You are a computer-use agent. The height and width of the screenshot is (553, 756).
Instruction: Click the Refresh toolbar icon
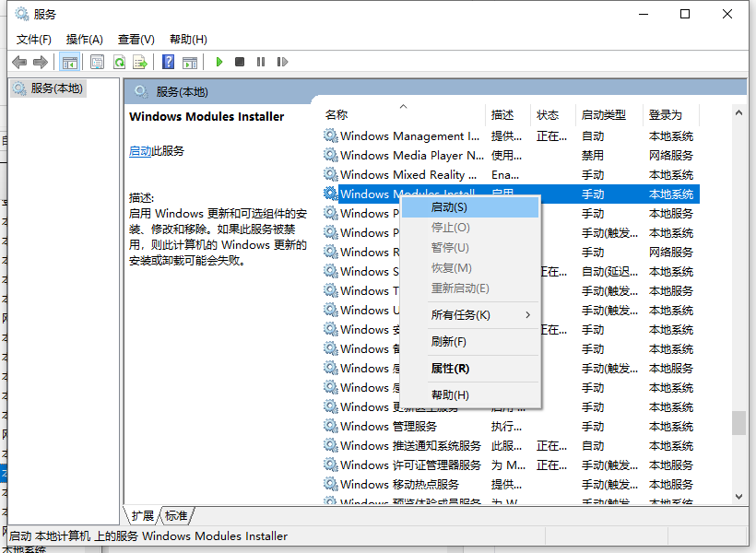coord(119,62)
